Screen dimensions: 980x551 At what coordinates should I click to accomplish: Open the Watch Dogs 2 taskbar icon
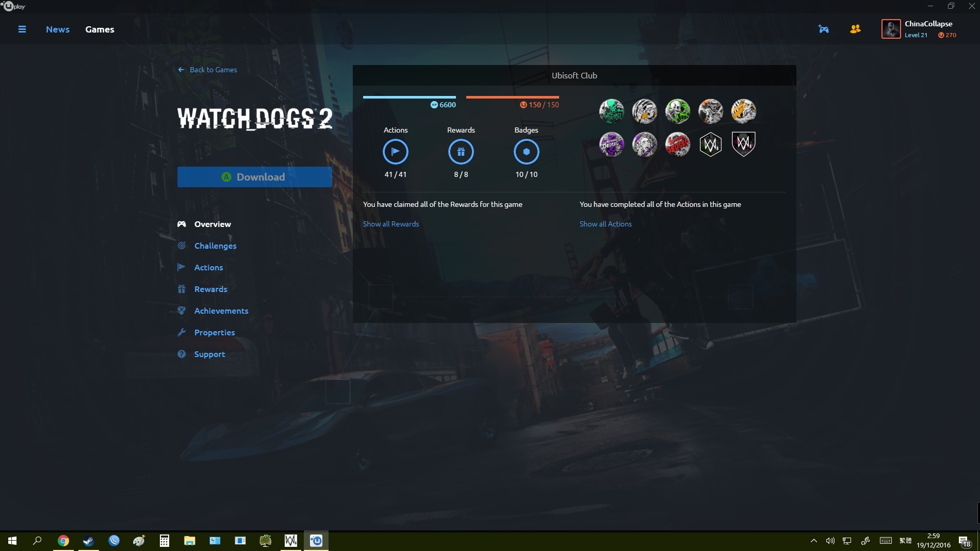[x=291, y=541]
